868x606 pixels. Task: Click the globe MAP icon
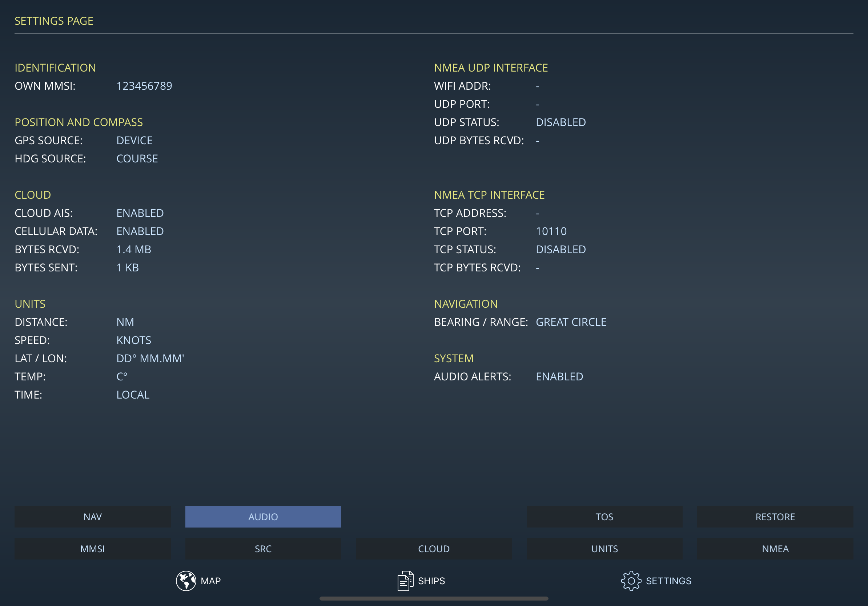tap(186, 580)
